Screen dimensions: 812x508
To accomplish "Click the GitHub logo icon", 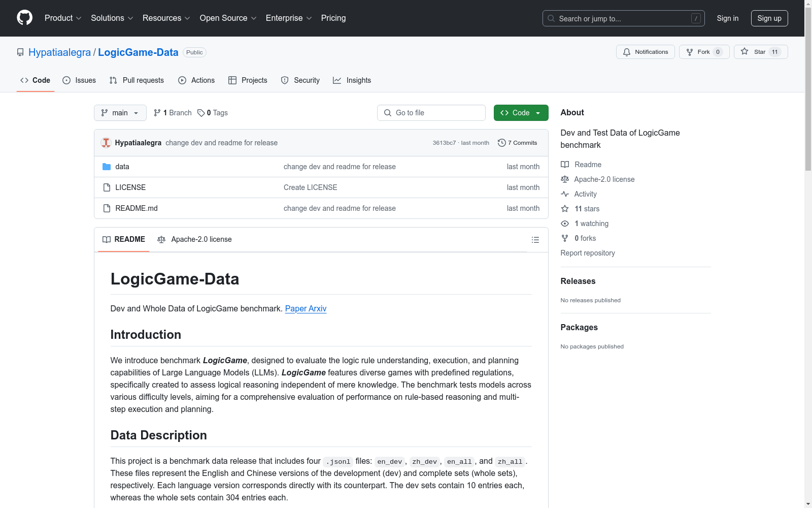I will [24, 18].
